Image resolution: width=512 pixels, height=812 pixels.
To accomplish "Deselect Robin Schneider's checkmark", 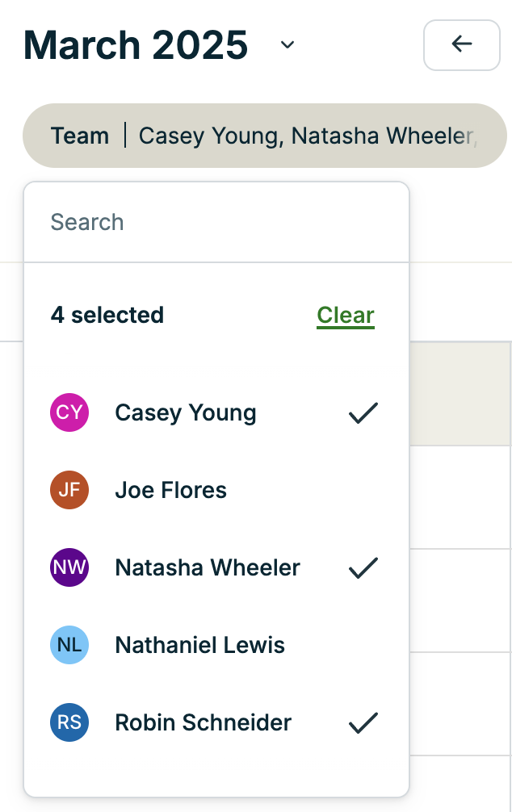I will [x=363, y=723].
